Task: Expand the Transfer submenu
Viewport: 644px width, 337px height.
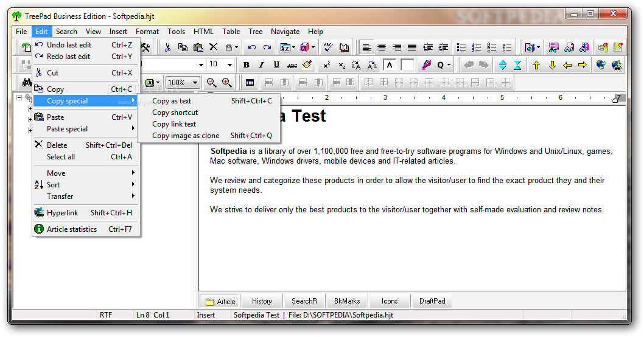Action: click(x=86, y=196)
